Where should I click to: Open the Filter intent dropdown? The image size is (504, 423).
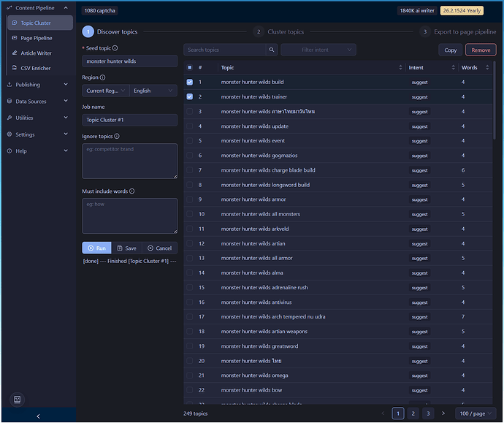click(318, 50)
